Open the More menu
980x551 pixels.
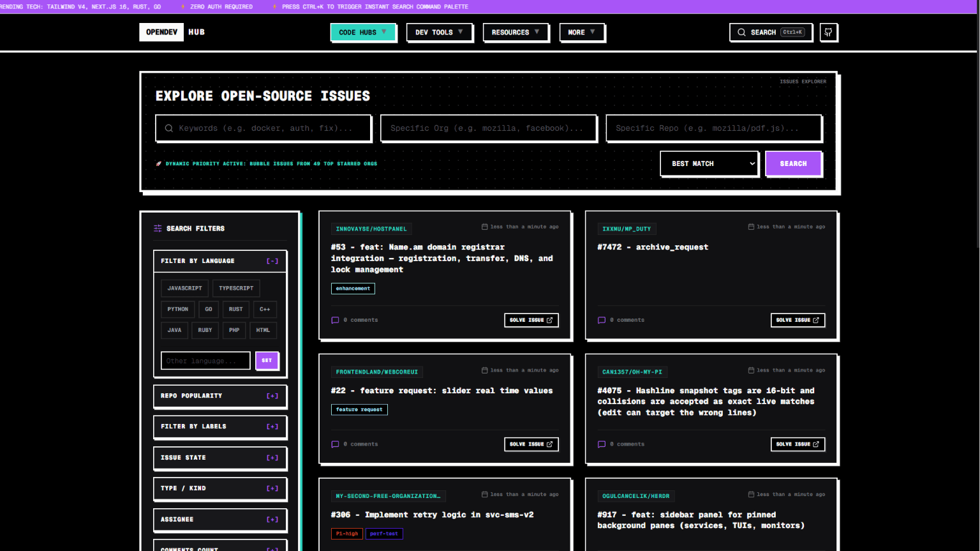(581, 32)
